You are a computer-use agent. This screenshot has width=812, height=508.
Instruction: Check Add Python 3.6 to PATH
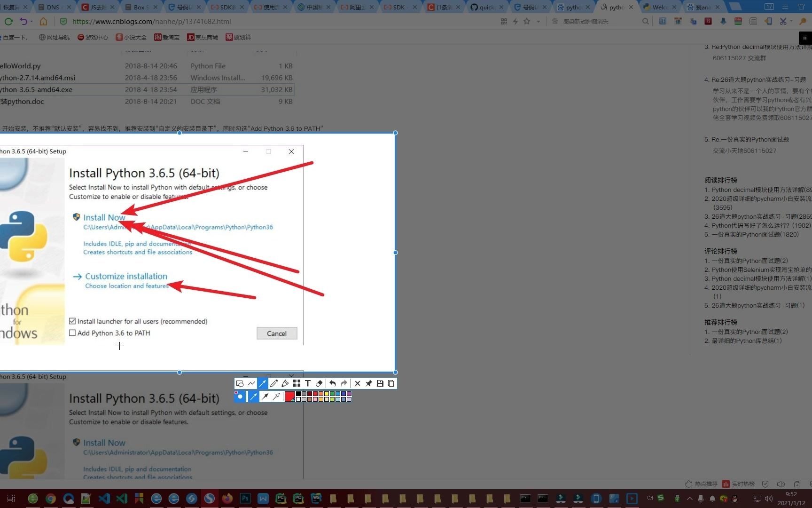coord(72,333)
